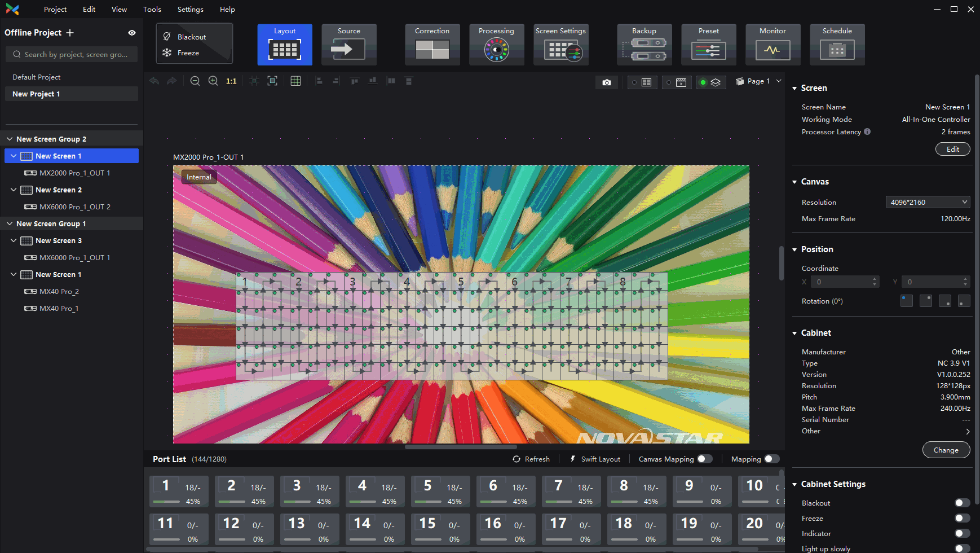Screen dimensions: 980x553
Task: Open the Layout module
Action: (285, 45)
